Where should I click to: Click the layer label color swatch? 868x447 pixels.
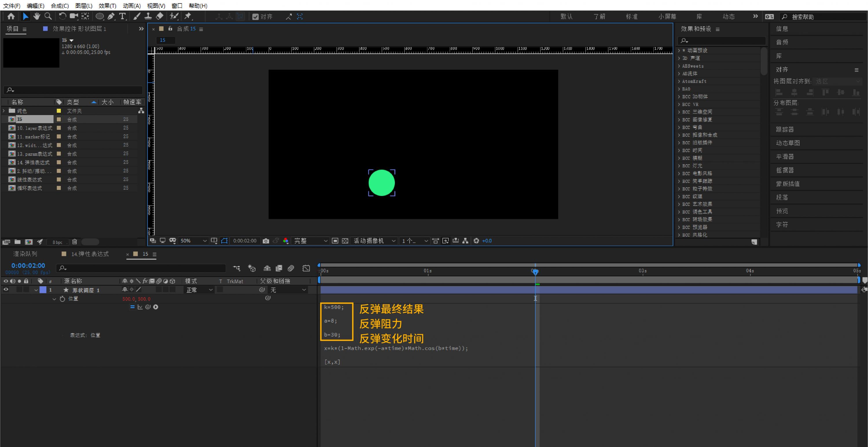click(43, 290)
